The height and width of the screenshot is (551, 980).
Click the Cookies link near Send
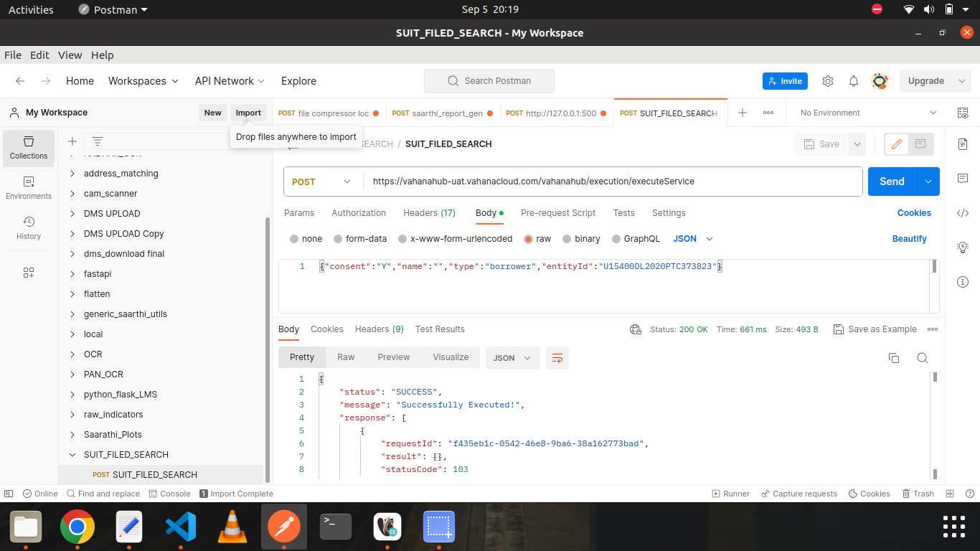point(914,213)
